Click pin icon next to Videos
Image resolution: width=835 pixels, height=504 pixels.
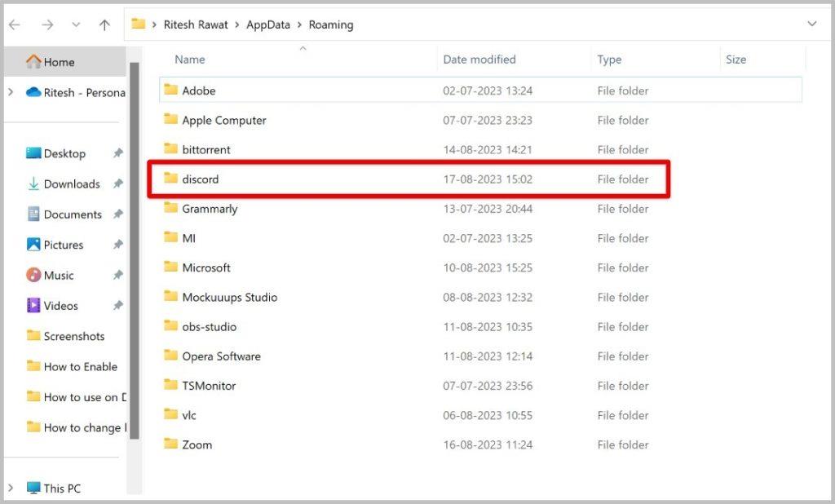click(x=117, y=305)
